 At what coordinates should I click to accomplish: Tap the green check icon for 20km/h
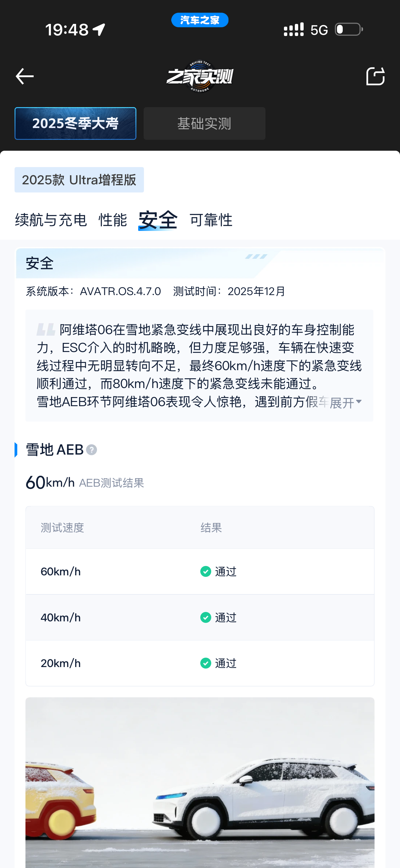(x=205, y=663)
